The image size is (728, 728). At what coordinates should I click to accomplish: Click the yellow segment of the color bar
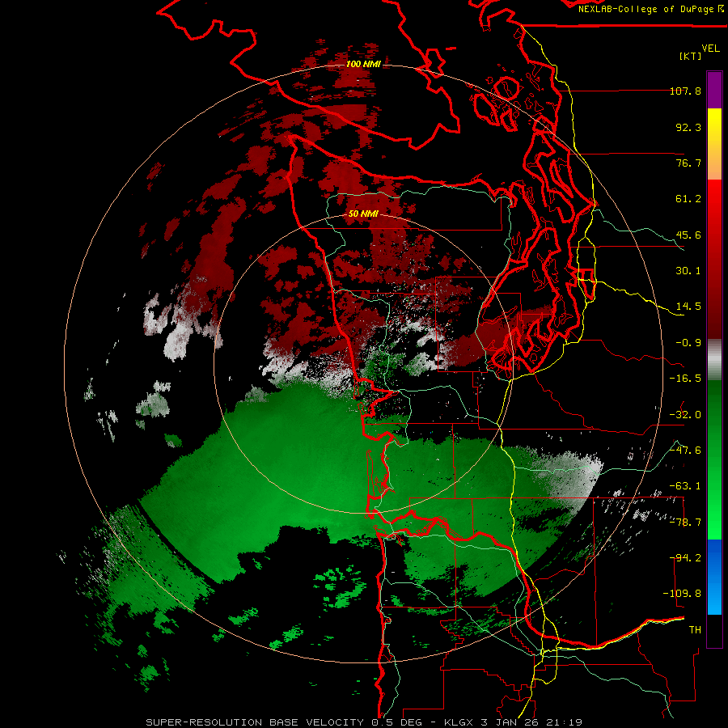click(714, 133)
